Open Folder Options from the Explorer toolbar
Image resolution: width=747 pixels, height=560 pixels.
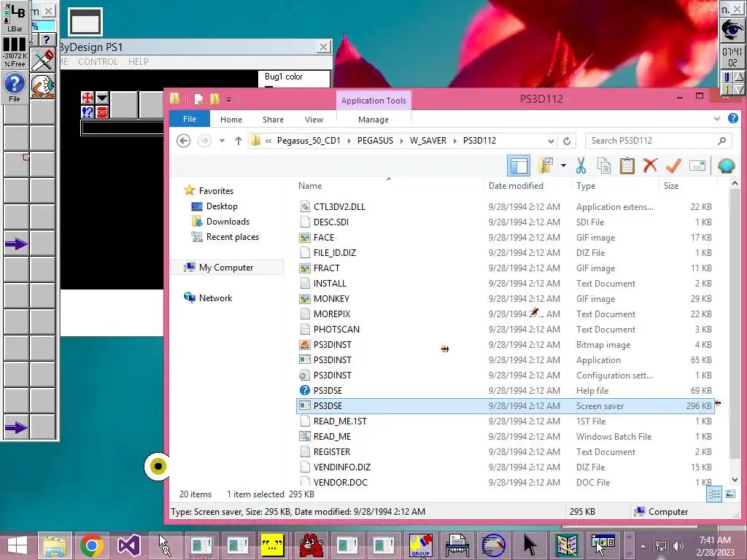point(546,166)
